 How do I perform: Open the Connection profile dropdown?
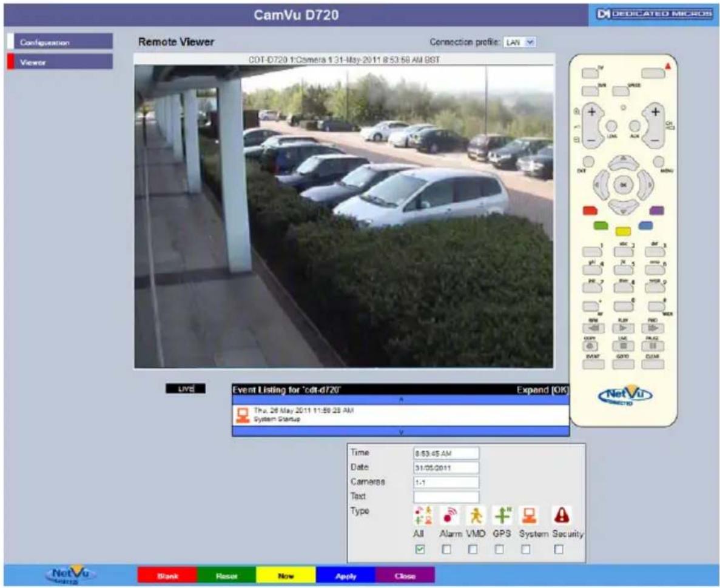pos(519,42)
